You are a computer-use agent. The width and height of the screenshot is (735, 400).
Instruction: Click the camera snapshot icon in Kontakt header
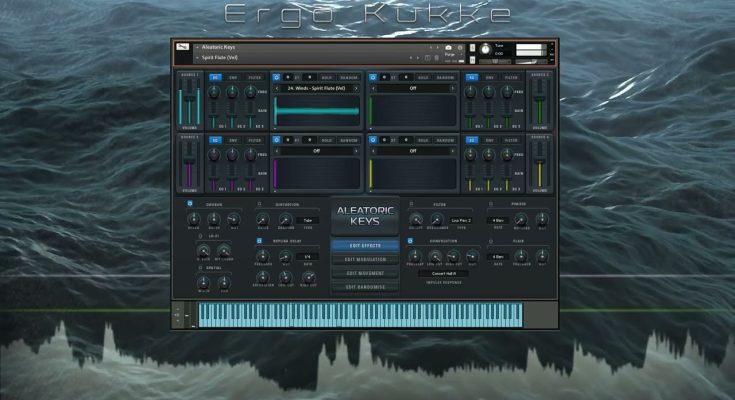447,47
